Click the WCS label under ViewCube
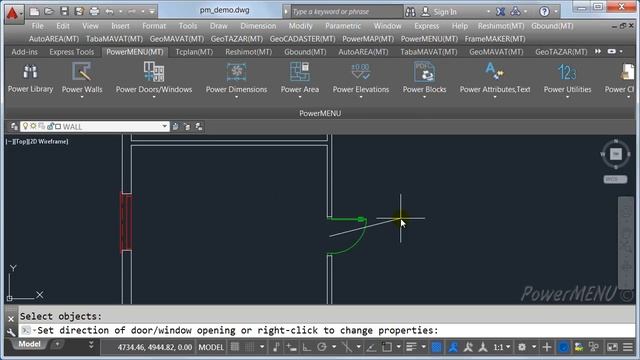The width and height of the screenshot is (640, 360). (615, 179)
